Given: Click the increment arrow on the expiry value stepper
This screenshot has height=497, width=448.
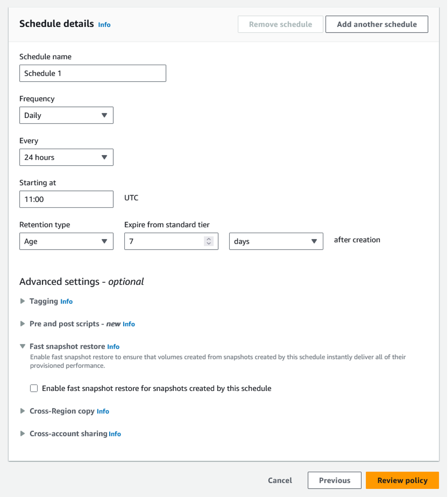Looking at the screenshot, I should tap(209, 239).
